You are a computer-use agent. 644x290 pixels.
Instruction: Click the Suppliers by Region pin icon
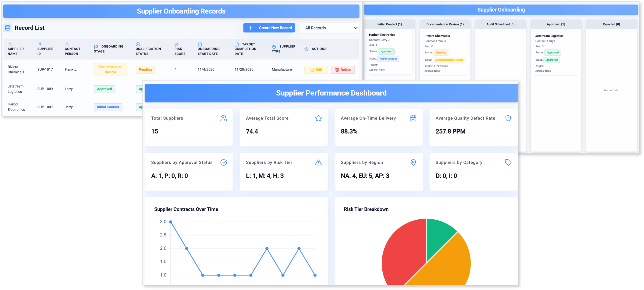(x=413, y=162)
